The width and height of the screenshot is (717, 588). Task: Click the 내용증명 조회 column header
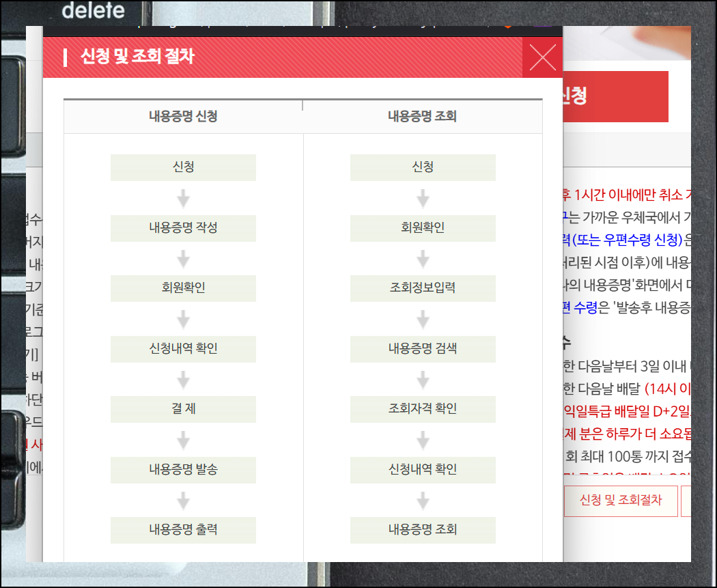pyautogui.click(x=423, y=116)
